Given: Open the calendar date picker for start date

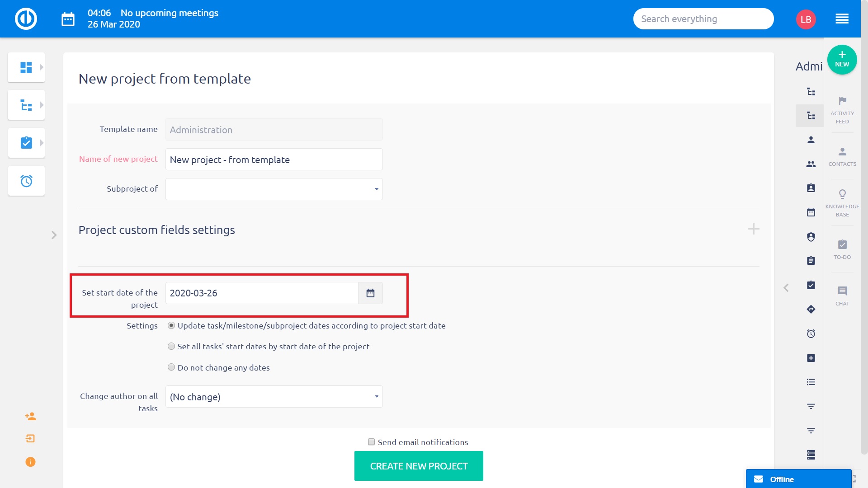Looking at the screenshot, I should (370, 293).
